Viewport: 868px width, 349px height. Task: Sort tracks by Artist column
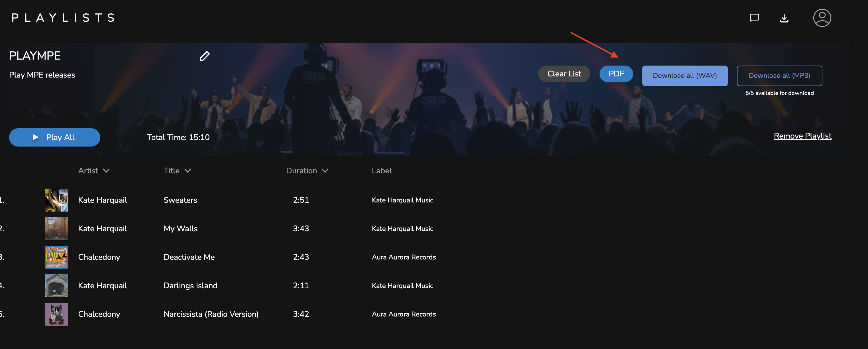94,171
